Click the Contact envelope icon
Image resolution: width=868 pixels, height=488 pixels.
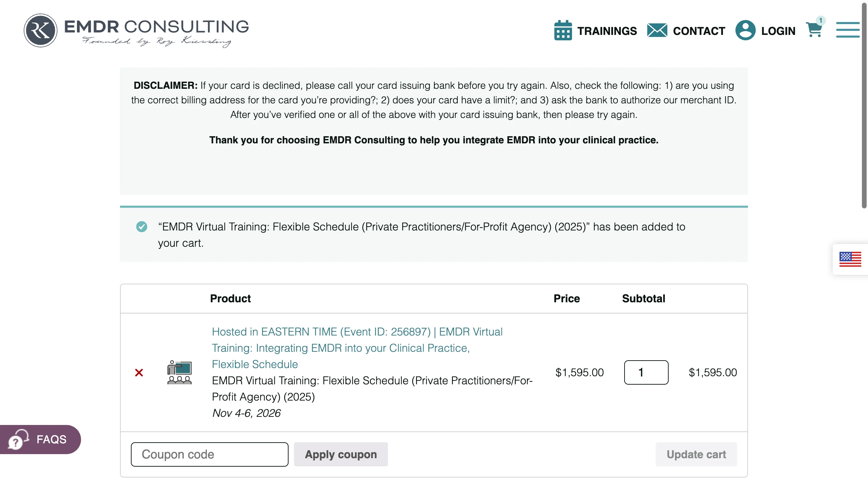(657, 30)
